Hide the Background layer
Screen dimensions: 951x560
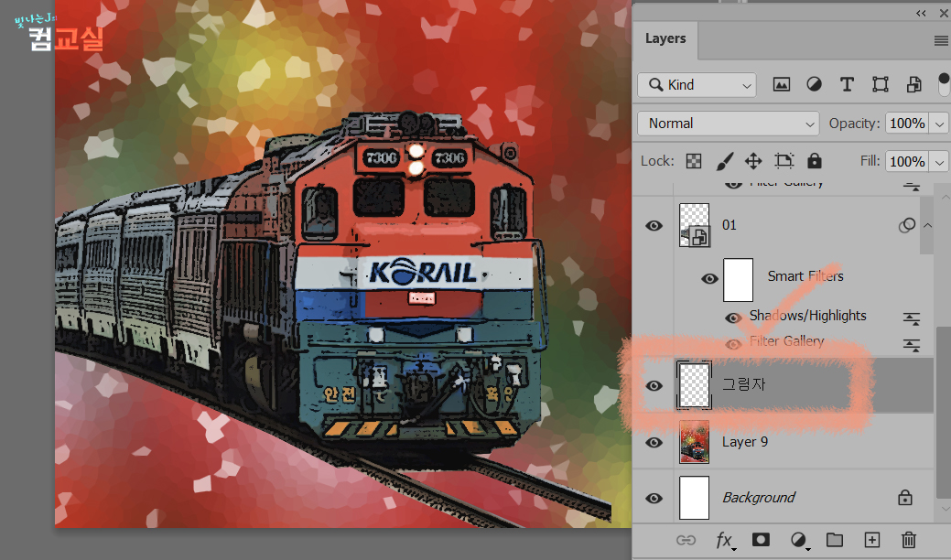tap(654, 498)
